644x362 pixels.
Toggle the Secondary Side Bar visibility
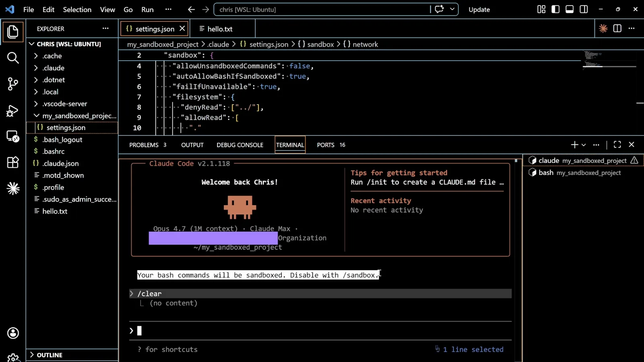pyautogui.click(x=584, y=9)
